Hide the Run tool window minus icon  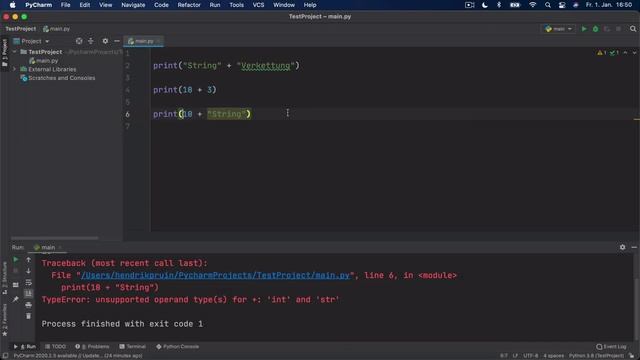pos(634,247)
